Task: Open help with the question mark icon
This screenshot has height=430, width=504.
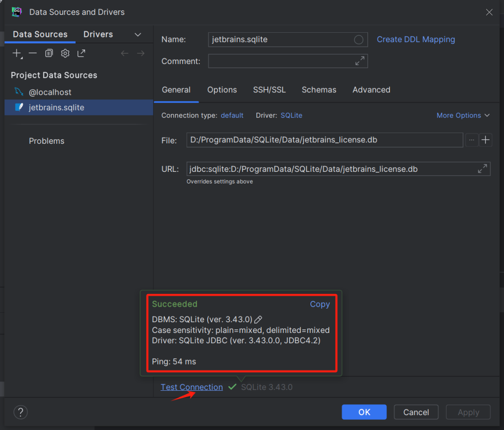Action: [21, 412]
